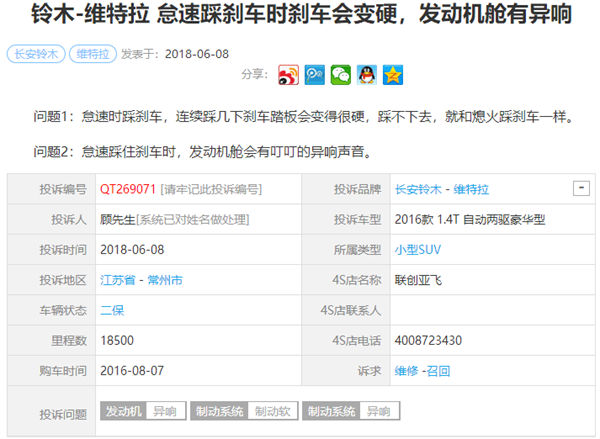Share the complaint to Sina Weibo

tap(288, 75)
